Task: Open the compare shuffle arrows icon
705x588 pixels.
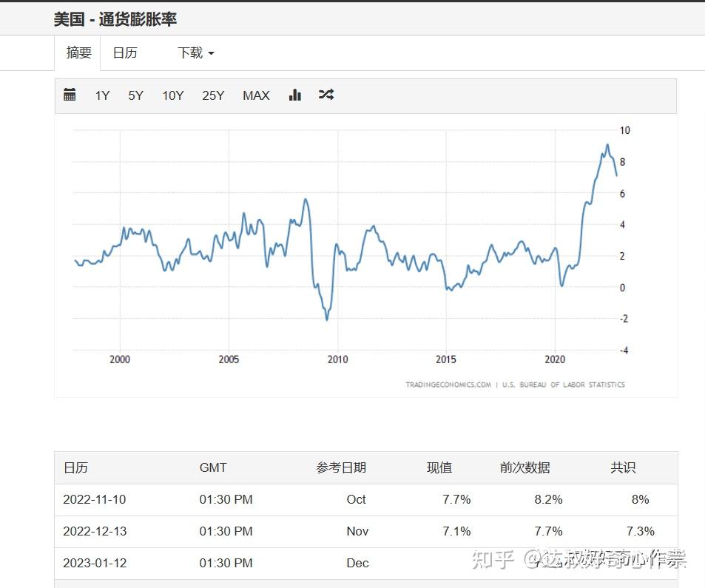Action: click(x=326, y=95)
